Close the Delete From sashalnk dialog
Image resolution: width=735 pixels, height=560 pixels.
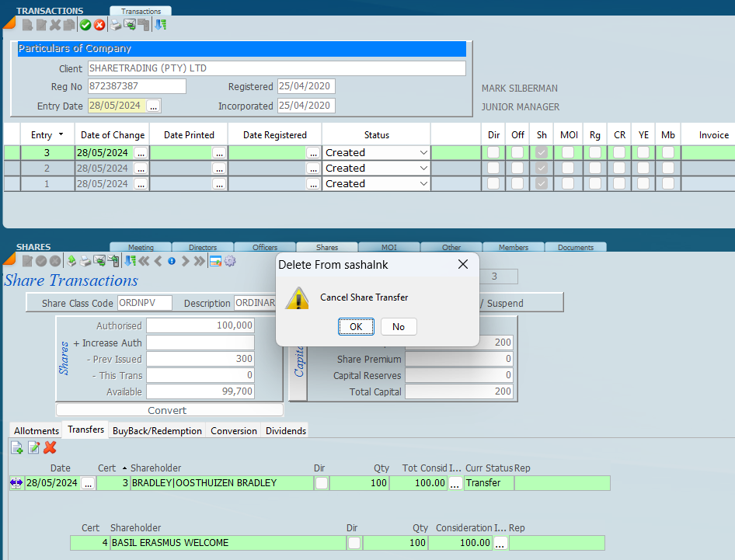463,264
